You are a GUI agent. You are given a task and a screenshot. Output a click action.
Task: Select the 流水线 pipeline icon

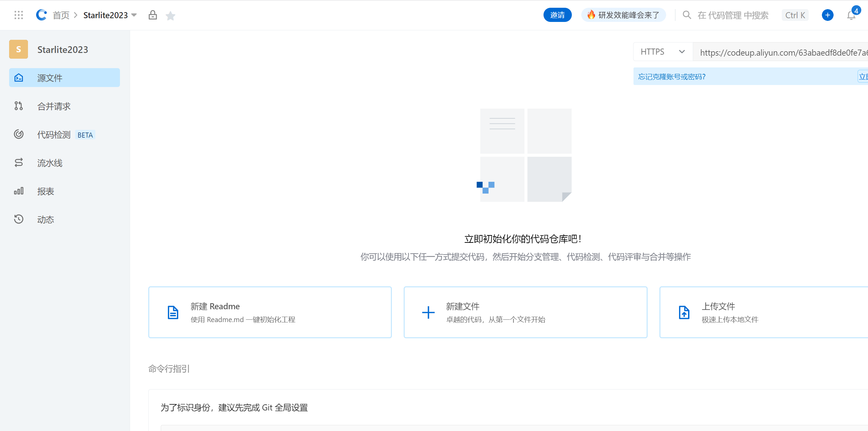(x=19, y=163)
